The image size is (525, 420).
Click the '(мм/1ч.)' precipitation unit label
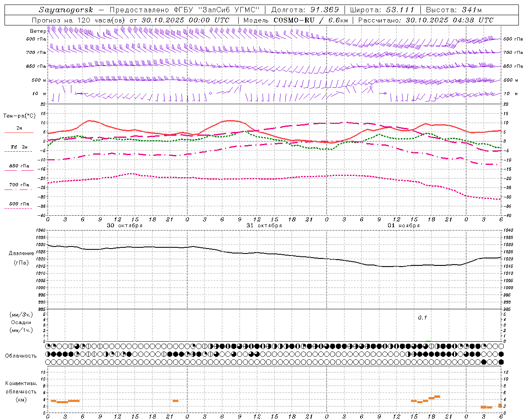21,330
